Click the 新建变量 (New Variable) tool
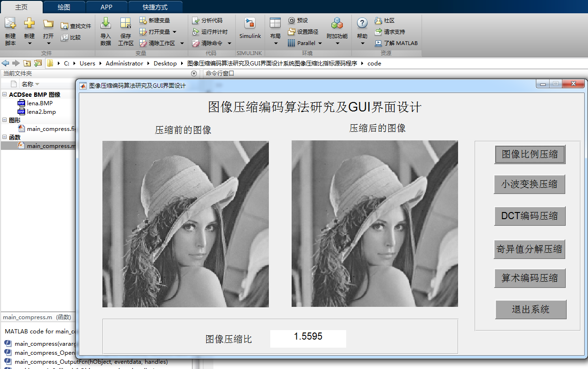 (155, 20)
